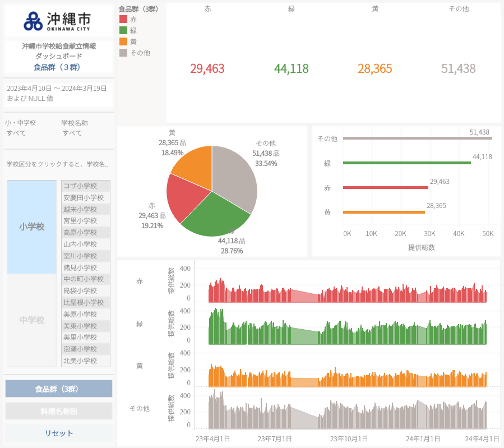Choose 泡瀬小学校 from the school list

[x=86, y=349]
